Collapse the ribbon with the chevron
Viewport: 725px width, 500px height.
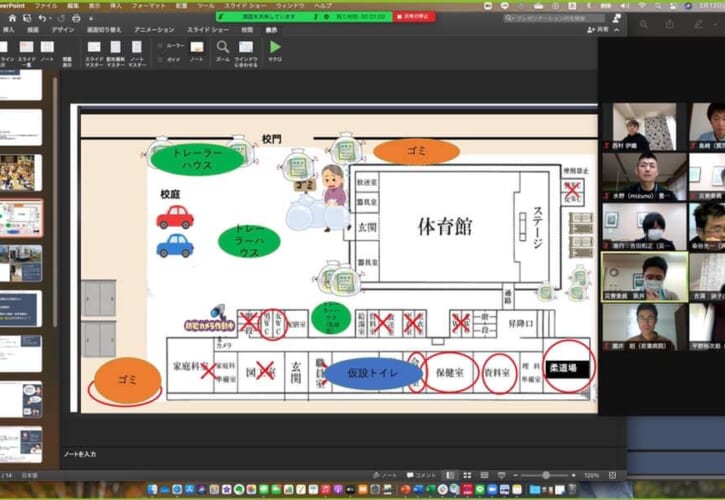coord(617,30)
